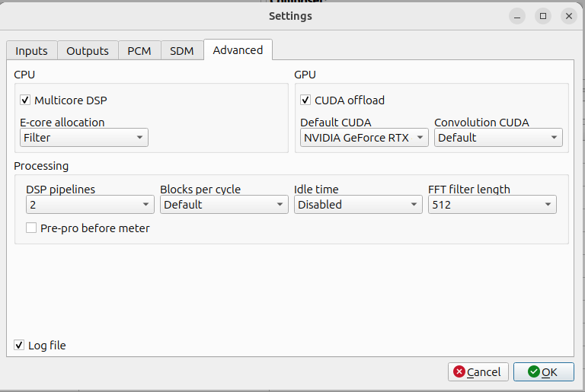The width and height of the screenshot is (585, 392).
Task: Enable Pre-pro before meter checkbox
Action: point(31,228)
